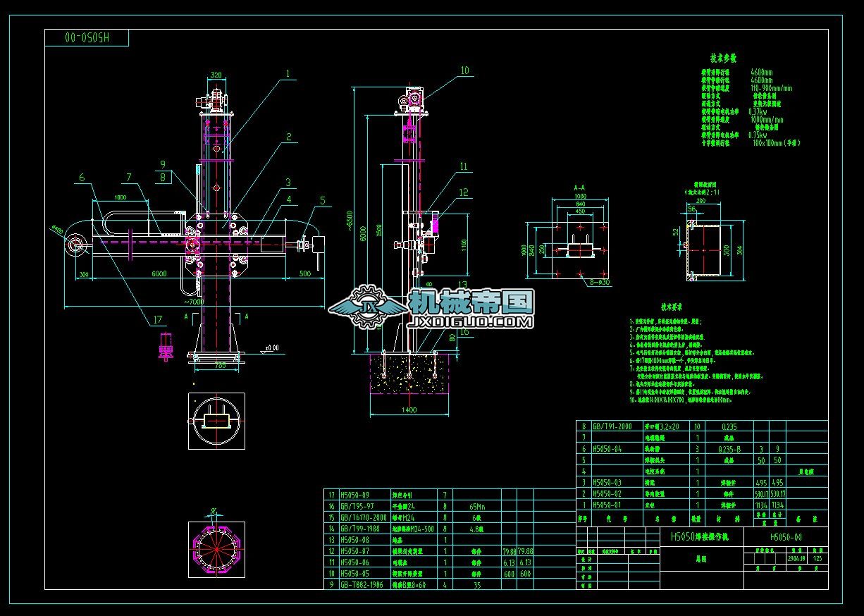Click the 56 dimension on beam section
Screen dimensions: 864x616
pos(691,209)
